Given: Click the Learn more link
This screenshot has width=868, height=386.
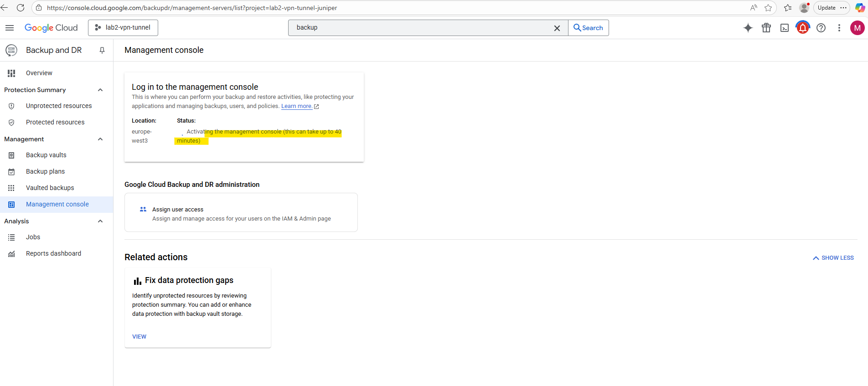Looking at the screenshot, I should pos(297,106).
